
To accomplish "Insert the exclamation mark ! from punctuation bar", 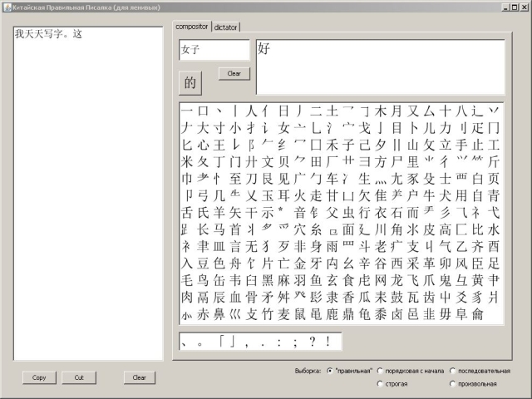I will (328, 342).
